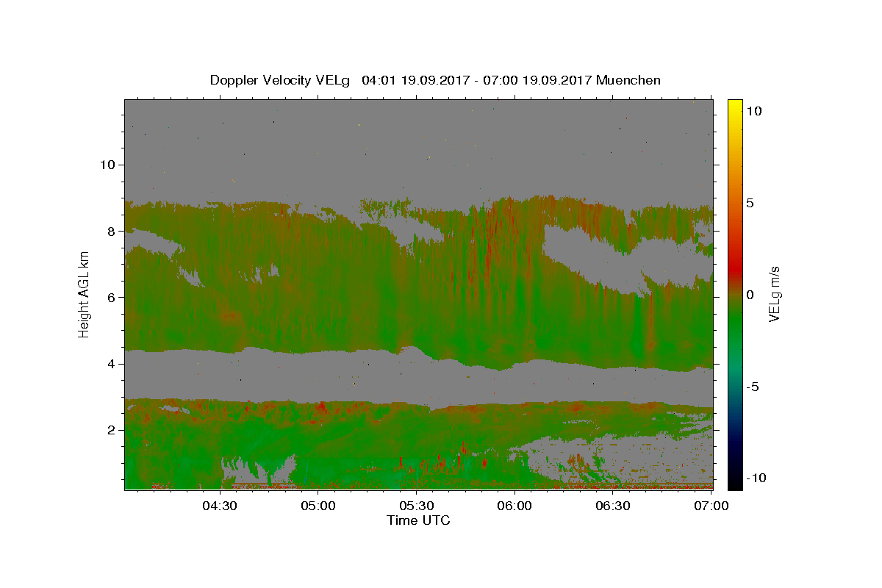Viewport: 882px width, 588px height.
Task: Click the 04:30 time axis label
Action: point(219,506)
